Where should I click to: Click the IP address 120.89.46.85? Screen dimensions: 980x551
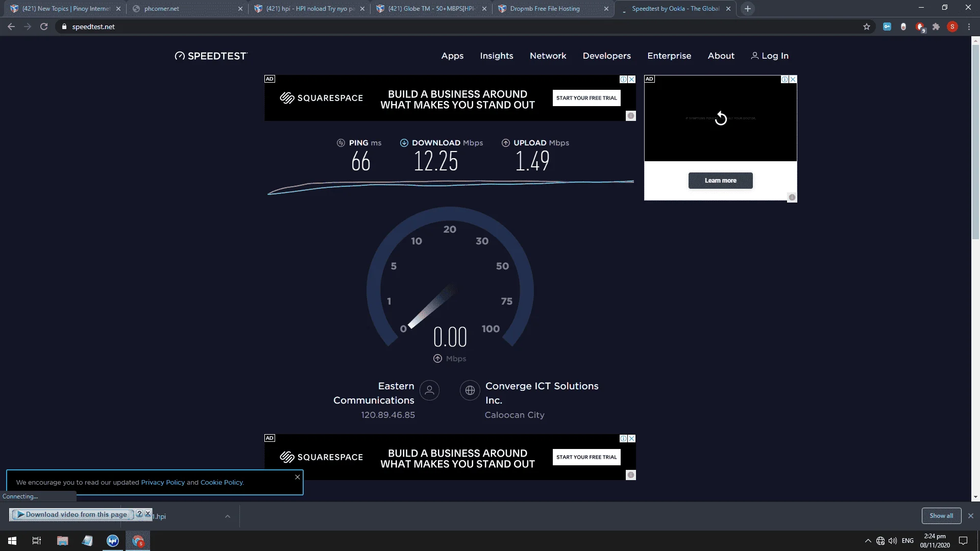pyautogui.click(x=388, y=415)
